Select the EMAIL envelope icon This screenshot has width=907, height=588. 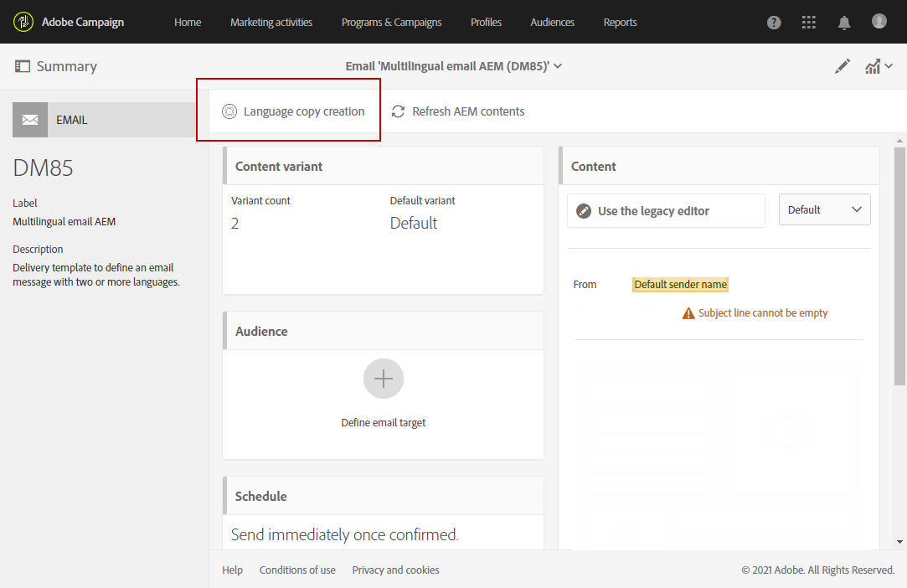tap(30, 120)
